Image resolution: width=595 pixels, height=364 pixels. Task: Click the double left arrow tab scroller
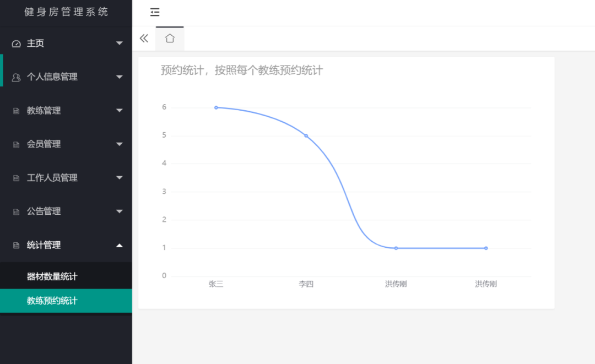[x=144, y=38]
